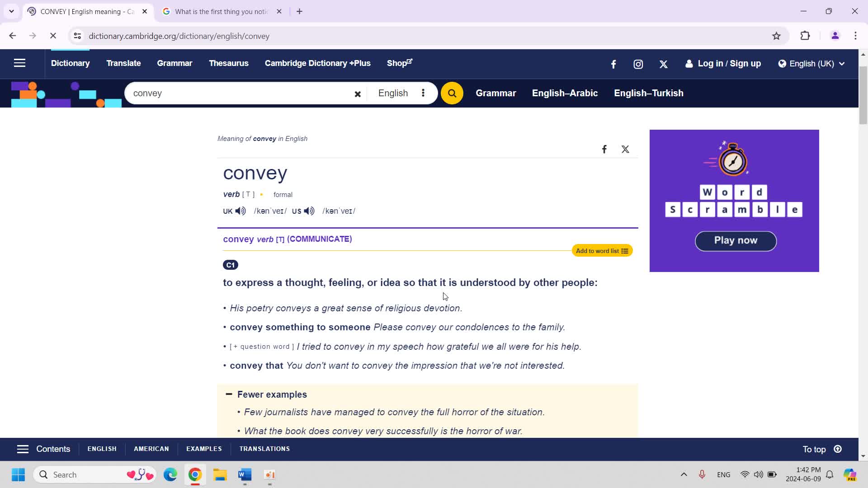Share the entry on Facebook icon below header

pos(604,149)
